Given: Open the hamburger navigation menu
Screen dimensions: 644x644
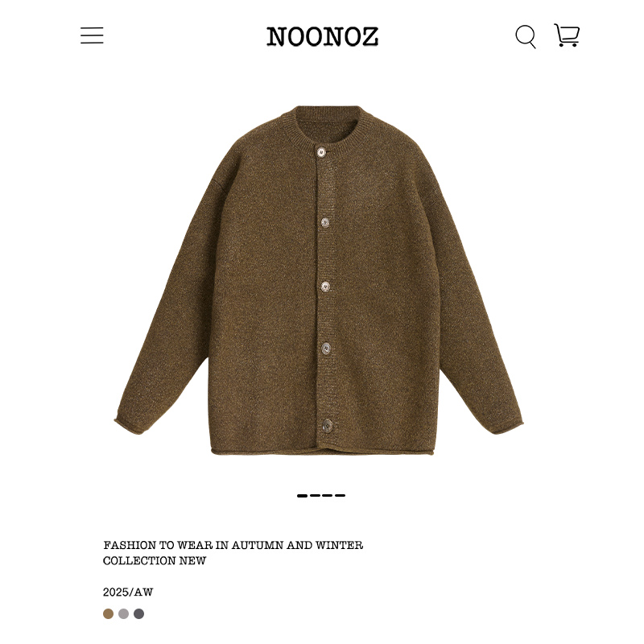Looking at the screenshot, I should point(92,35).
